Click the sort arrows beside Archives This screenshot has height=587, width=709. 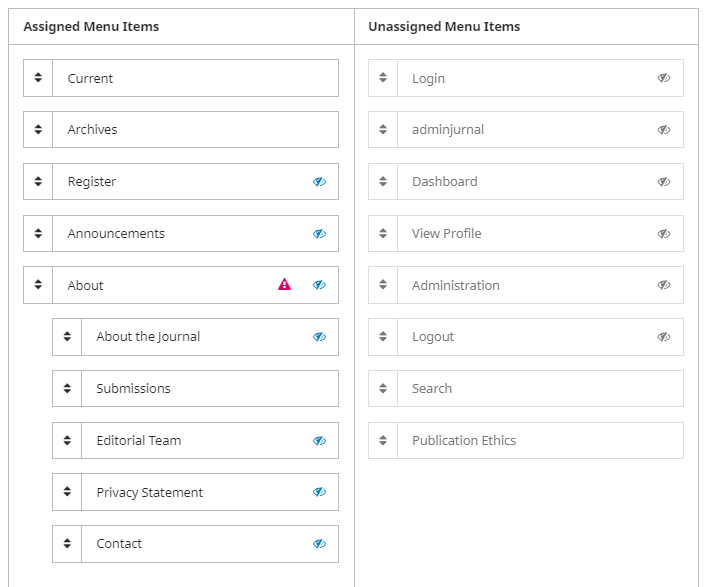tap(38, 130)
